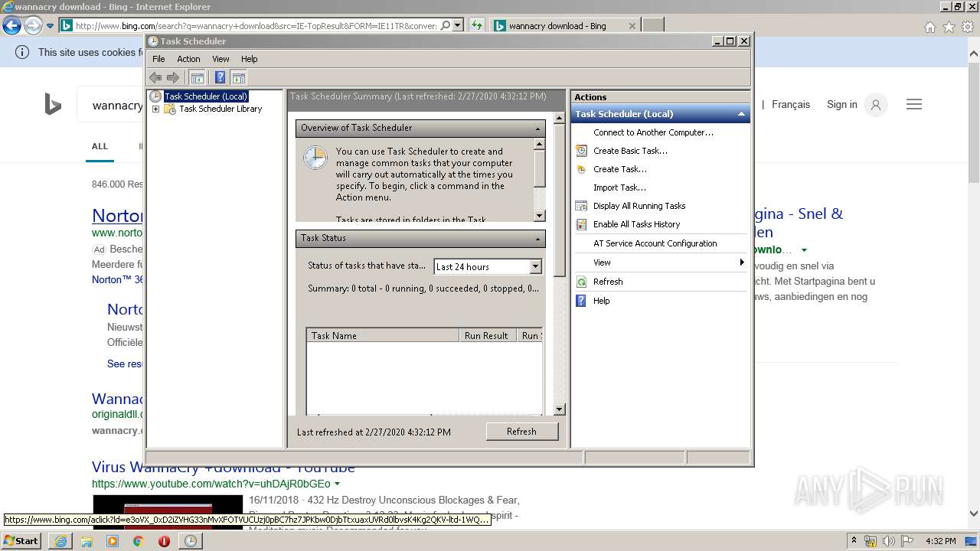Click overview text scrollbar down arrow
980x551 pixels.
[539, 216]
